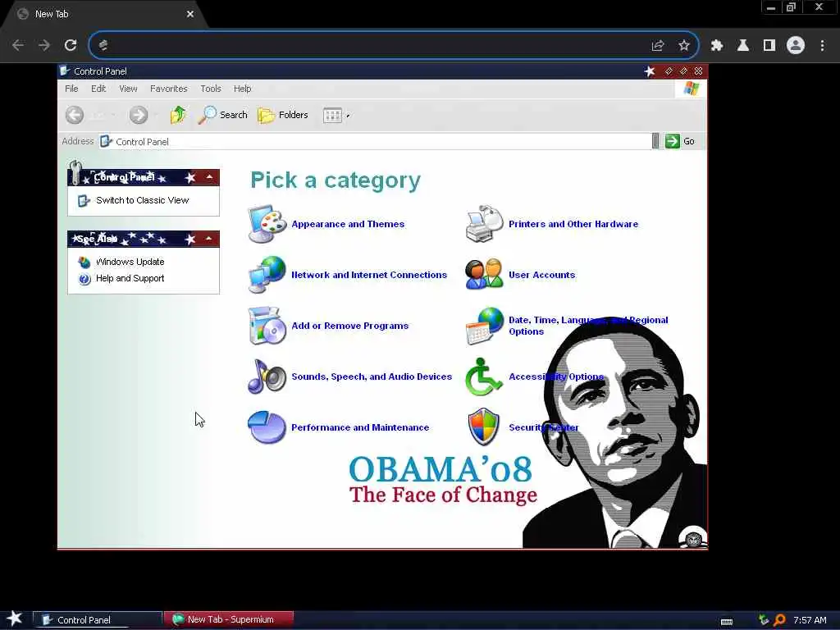Open the Printers and Other Hardware icon

click(x=484, y=224)
